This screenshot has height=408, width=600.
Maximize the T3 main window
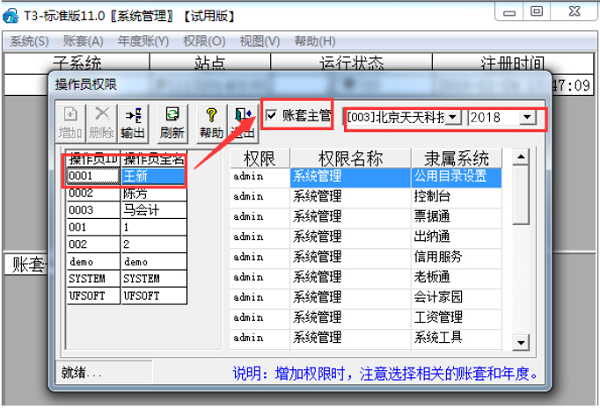pyautogui.click(x=536, y=11)
